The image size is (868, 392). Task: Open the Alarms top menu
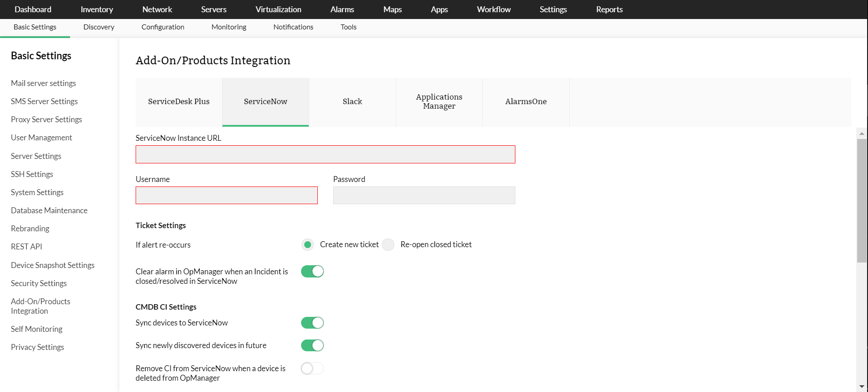coord(342,10)
